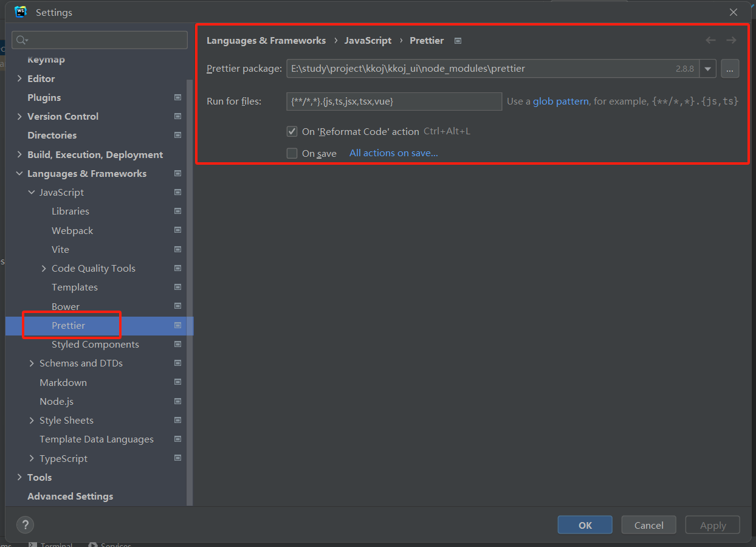The image size is (756, 547).
Task: Click the search magnifier icon in settings
Action: (x=22, y=40)
